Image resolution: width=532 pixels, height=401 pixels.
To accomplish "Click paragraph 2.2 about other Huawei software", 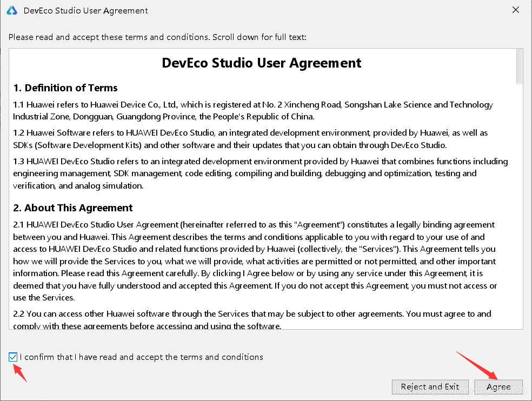I will point(252,319).
